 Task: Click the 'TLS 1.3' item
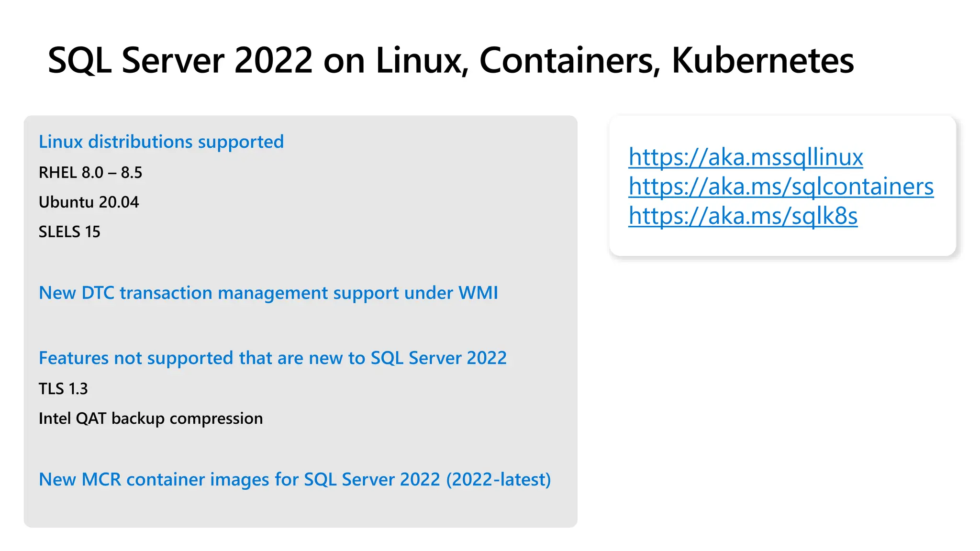coord(63,389)
